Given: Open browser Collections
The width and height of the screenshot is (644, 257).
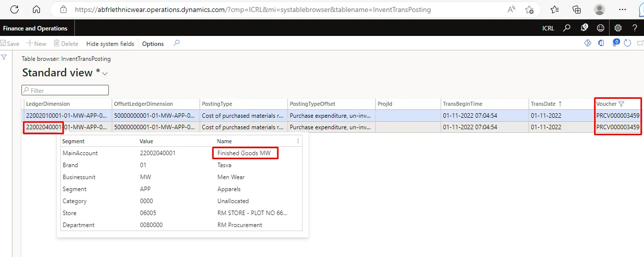Looking at the screenshot, I should pyautogui.click(x=577, y=9).
